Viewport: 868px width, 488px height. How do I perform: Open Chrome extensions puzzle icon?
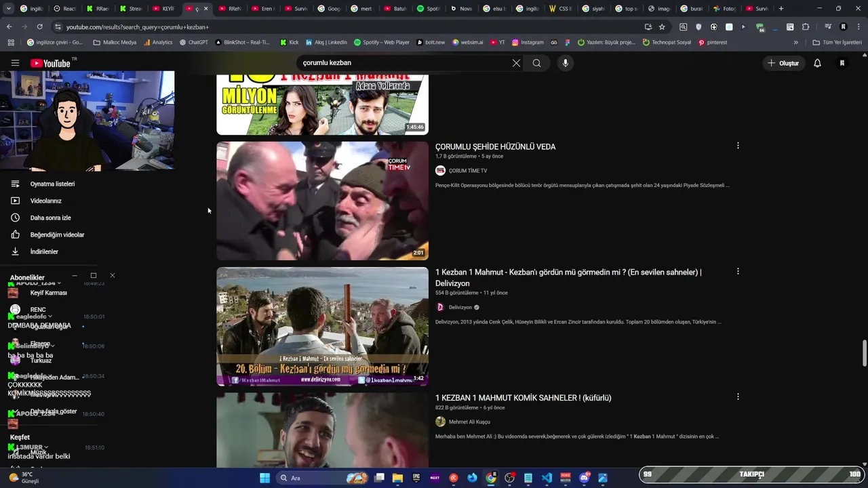[x=806, y=27]
